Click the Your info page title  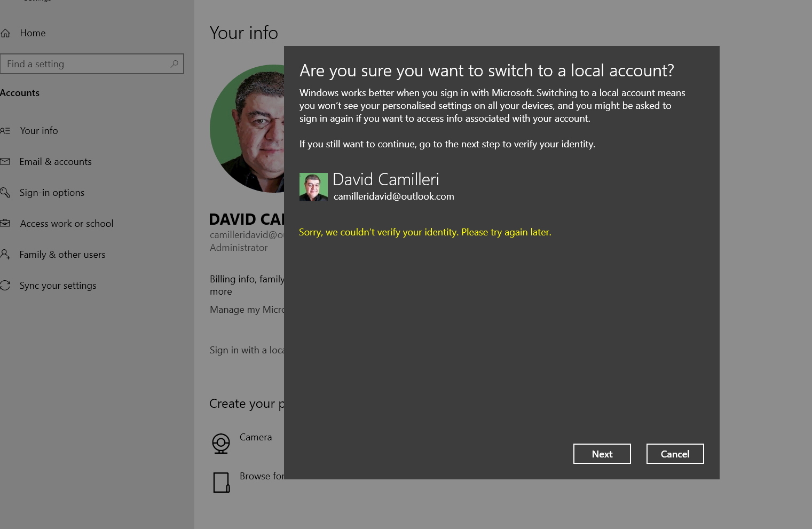pyautogui.click(x=243, y=33)
